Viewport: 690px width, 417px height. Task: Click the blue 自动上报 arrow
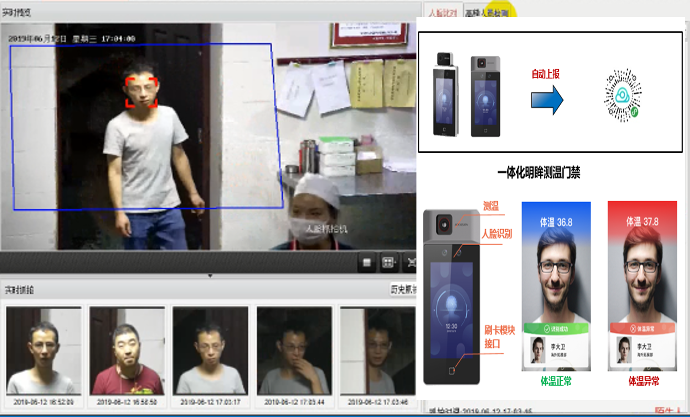[545, 99]
